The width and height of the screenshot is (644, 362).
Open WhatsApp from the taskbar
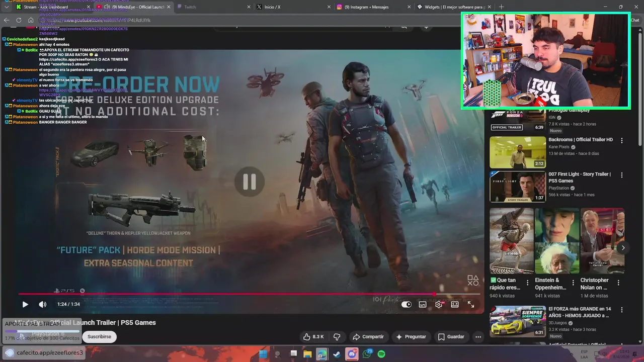[367, 354]
